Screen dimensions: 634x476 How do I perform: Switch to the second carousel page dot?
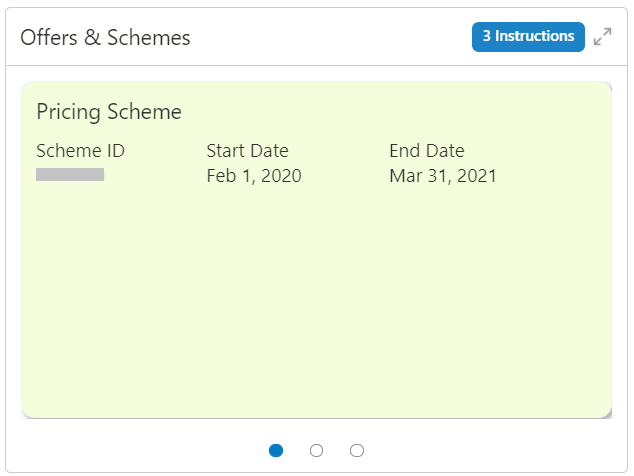tap(317, 451)
